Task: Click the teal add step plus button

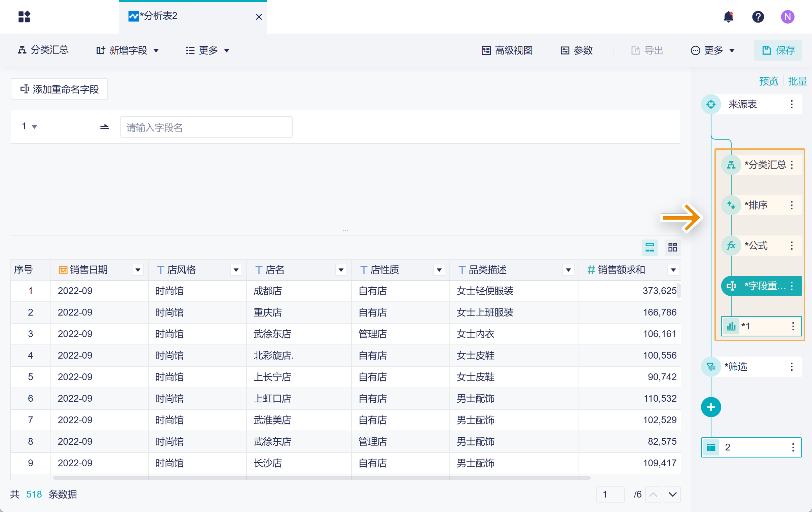Action: 711,407
